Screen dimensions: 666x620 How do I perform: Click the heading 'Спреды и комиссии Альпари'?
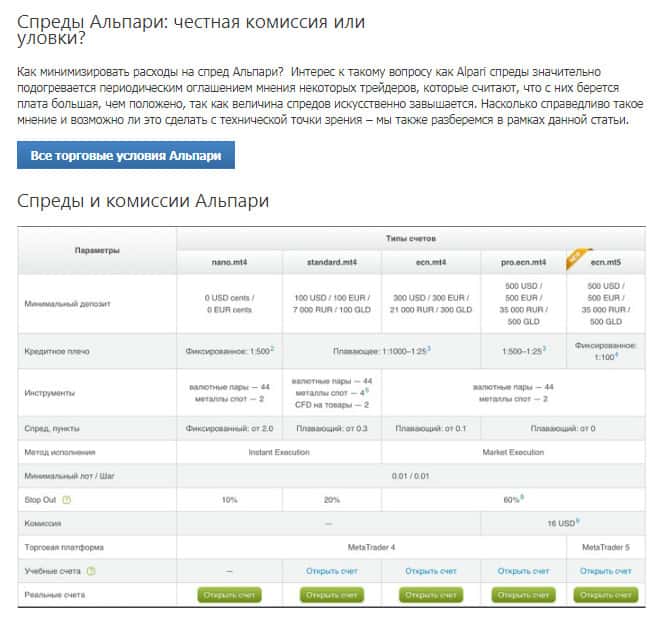click(143, 201)
